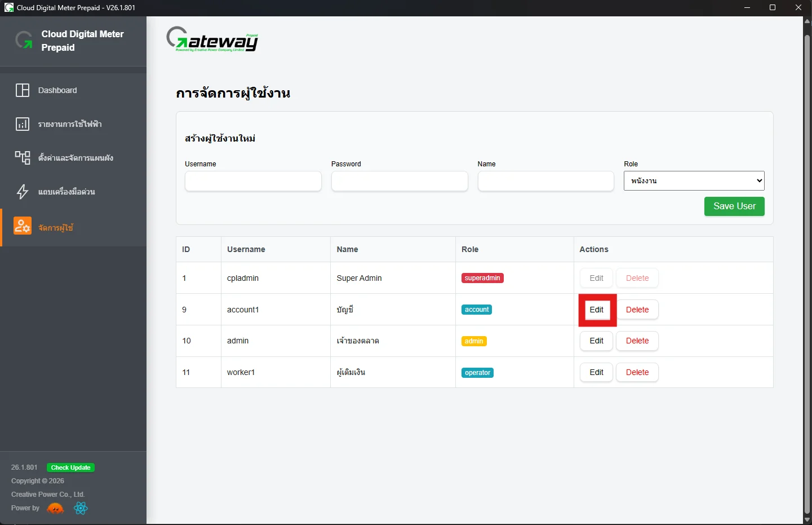This screenshot has height=525, width=812.
Task: Click the worker1 username cell
Action: tap(276, 372)
